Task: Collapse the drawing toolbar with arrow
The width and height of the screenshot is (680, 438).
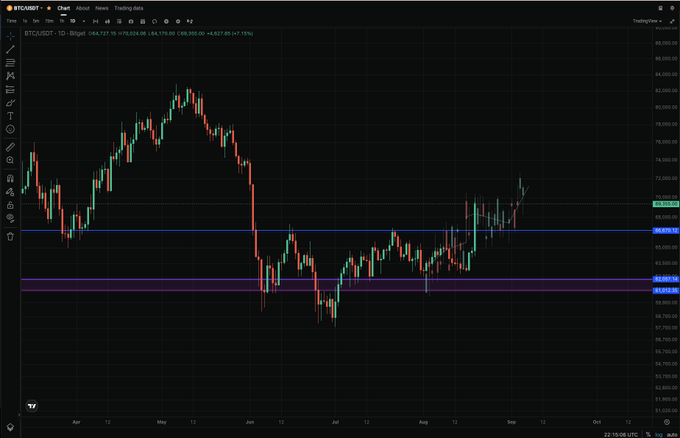Action: 19,415
